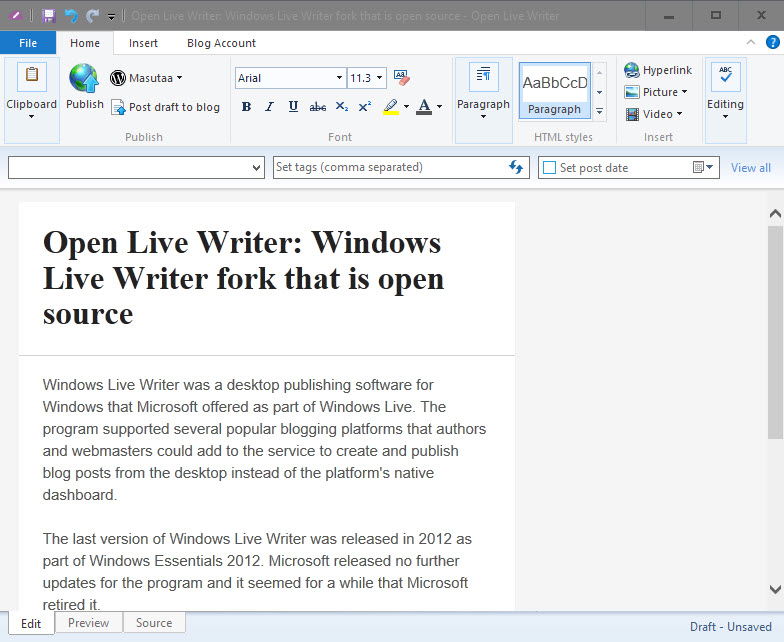Screen dimensions: 784x642
Task: Select the AaBbCcD Paragraph HTML style
Action: point(554,90)
